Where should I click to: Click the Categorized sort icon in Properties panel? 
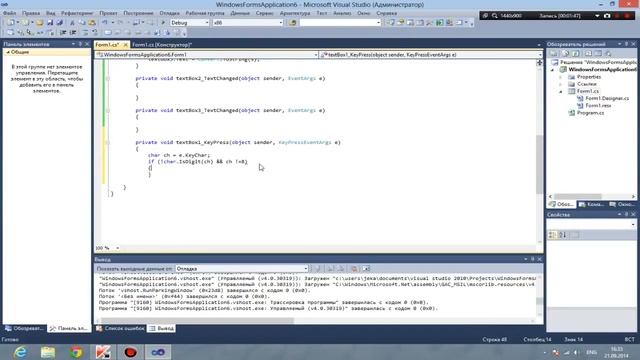pos(552,235)
